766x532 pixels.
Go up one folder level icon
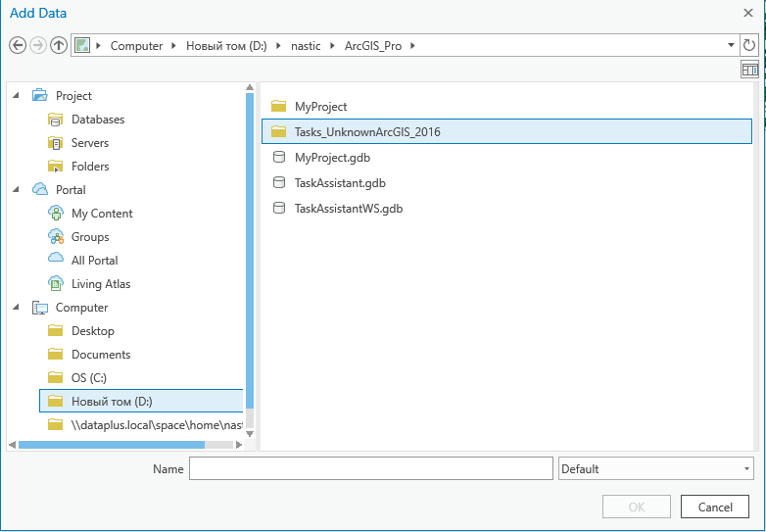coord(59,46)
